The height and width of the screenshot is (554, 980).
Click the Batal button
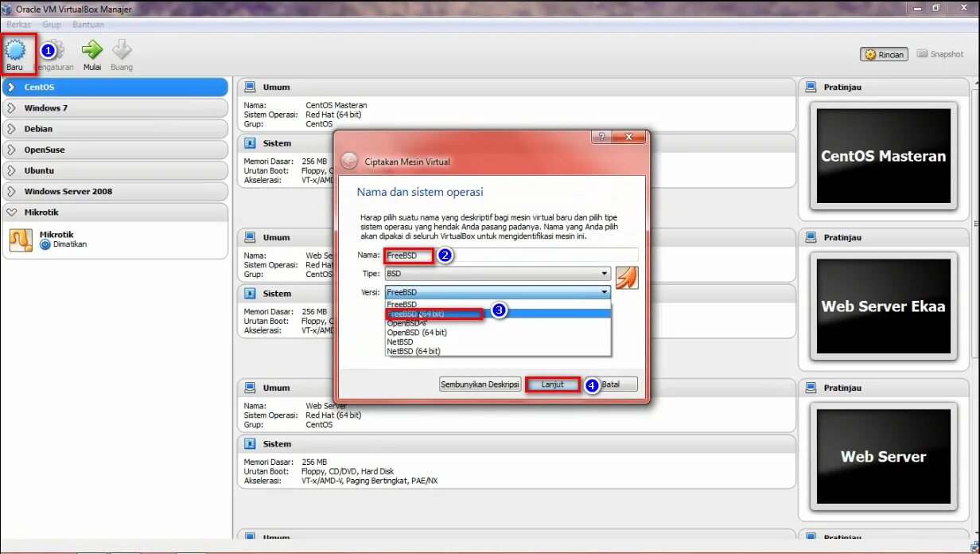click(x=611, y=384)
